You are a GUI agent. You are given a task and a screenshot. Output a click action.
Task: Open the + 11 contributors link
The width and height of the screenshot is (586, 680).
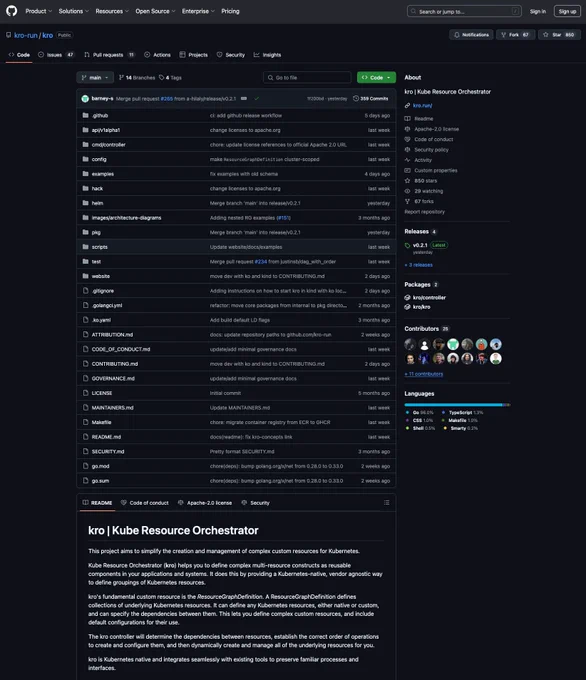point(424,374)
